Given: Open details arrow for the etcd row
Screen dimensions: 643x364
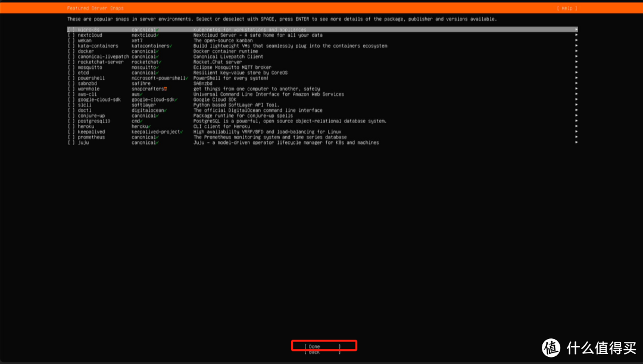Looking at the screenshot, I should [576, 73].
